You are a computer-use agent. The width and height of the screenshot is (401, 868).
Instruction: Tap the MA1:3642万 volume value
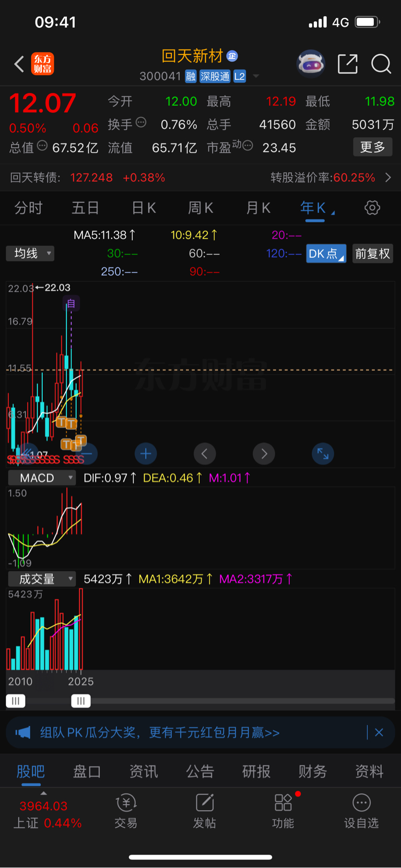175,579
